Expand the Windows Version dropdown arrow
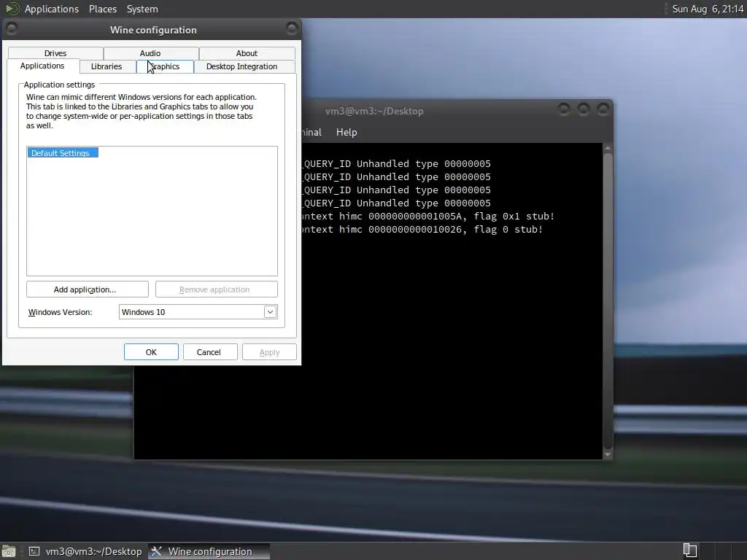 pos(270,312)
